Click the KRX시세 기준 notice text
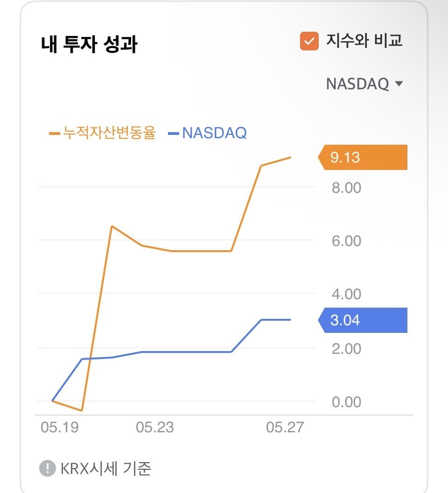 [105, 468]
